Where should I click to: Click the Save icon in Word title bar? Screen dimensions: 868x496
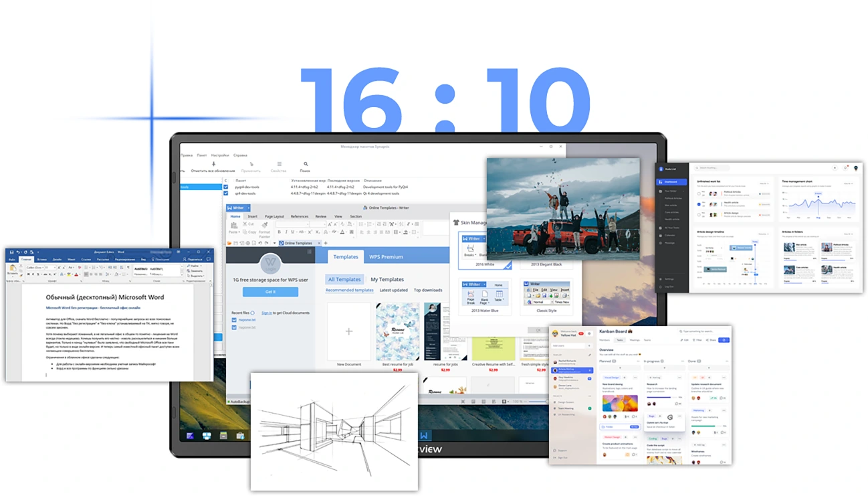pyautogui.click(x=11, y=252)
